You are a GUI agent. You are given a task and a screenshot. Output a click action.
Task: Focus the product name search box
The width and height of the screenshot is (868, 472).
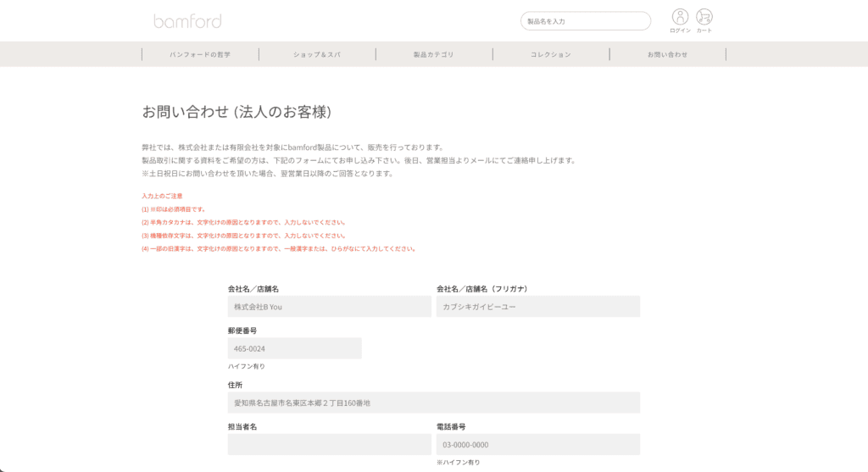[586, 21]
